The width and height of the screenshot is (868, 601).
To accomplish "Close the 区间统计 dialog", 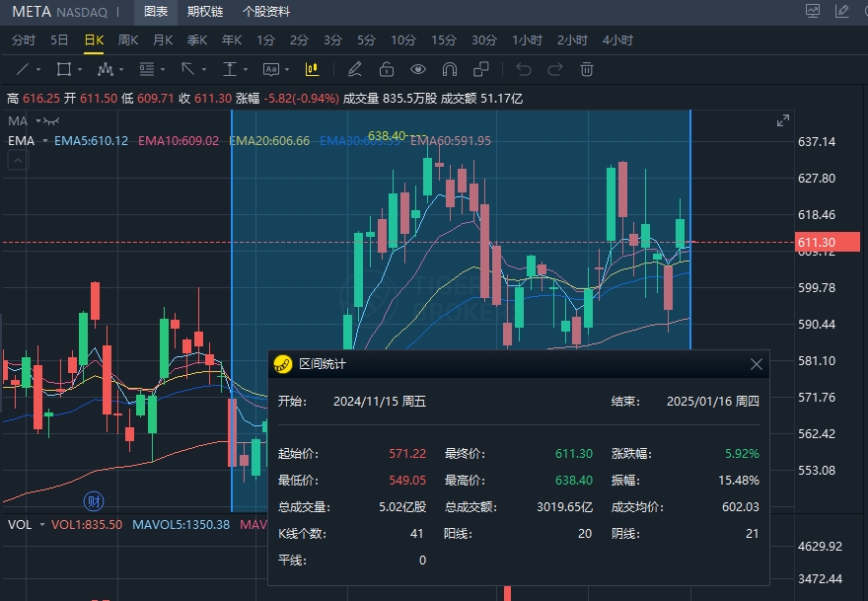I will [x=757, y=364].
